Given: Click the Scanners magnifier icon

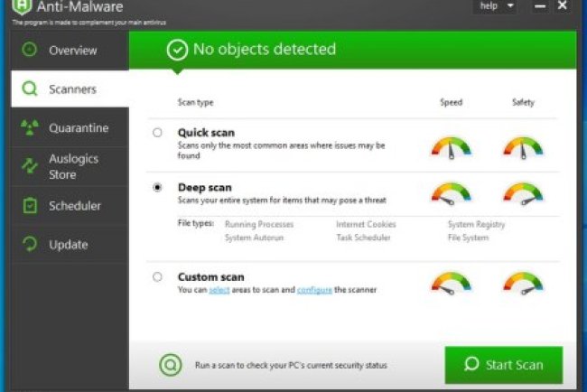Looking at the screenshot, I should tap(30, 89).
